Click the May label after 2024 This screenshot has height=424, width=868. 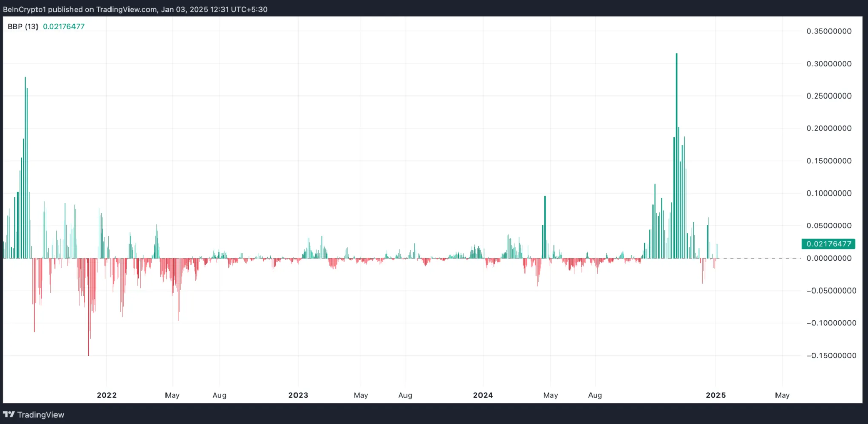click(550, 395)
